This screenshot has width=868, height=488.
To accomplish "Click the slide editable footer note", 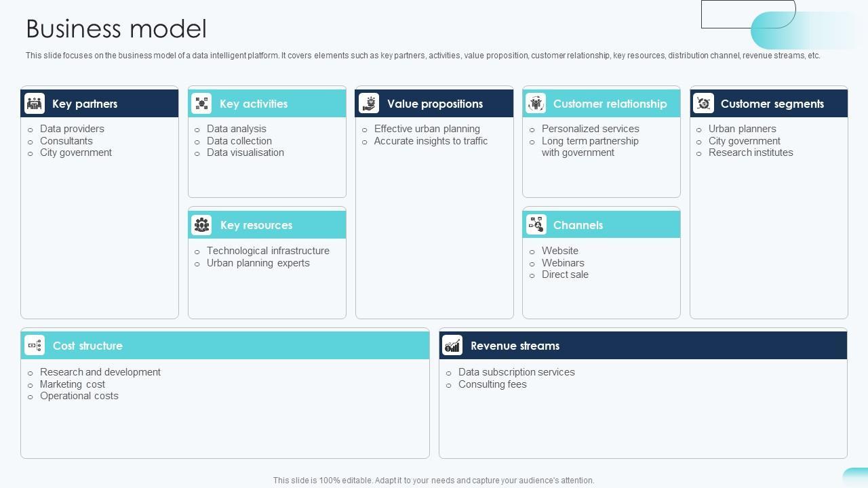I will (x=433, y=481).
